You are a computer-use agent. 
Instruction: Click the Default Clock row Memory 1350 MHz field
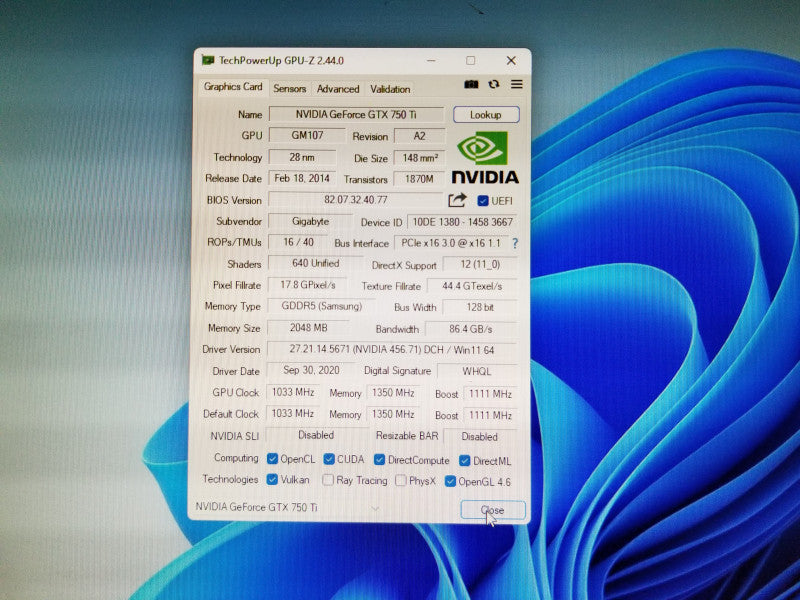pyautogui.click(x=393, y=414)
